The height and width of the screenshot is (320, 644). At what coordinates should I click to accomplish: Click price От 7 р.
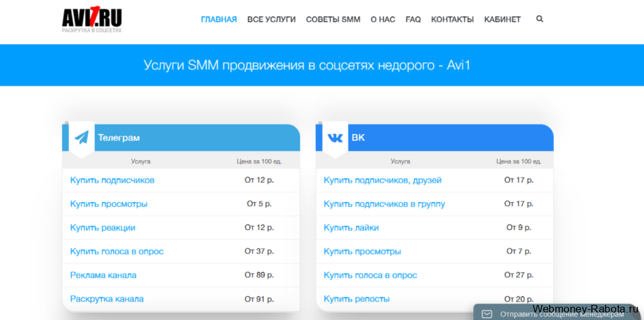point(519,251)
